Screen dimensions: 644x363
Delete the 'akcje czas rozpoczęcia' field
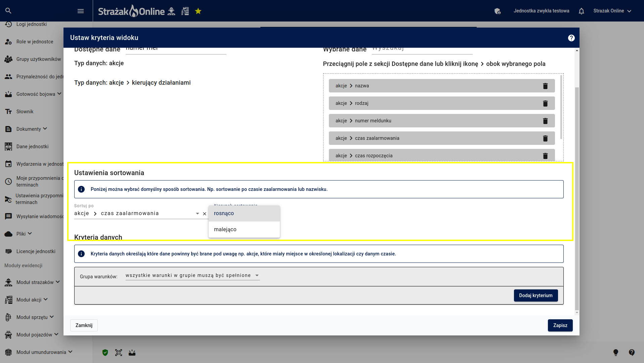pos(545,156)
